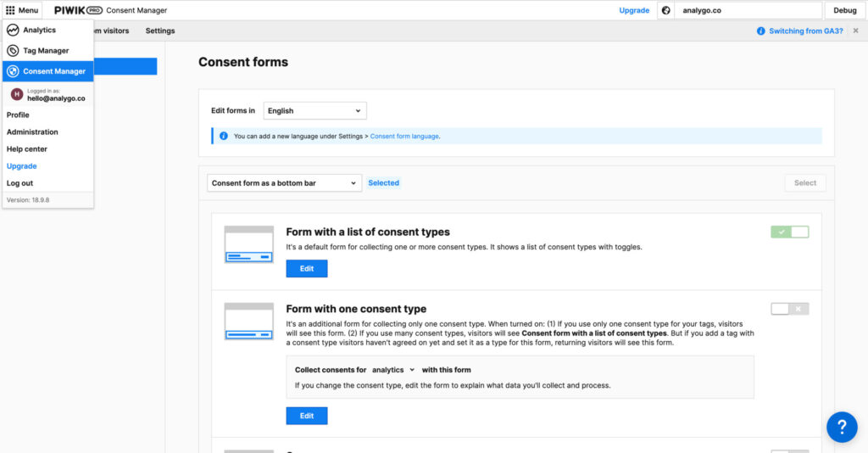Follow the Consent form language link

tap(404, 137)
